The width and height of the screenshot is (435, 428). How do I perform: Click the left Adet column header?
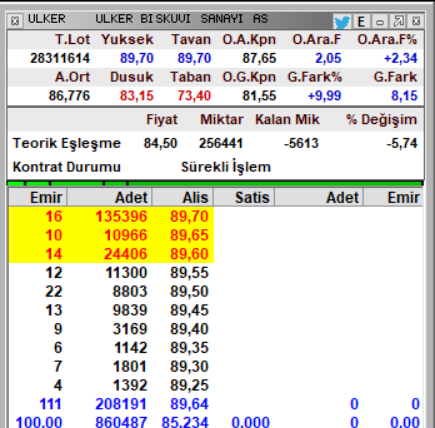(109, 198)
